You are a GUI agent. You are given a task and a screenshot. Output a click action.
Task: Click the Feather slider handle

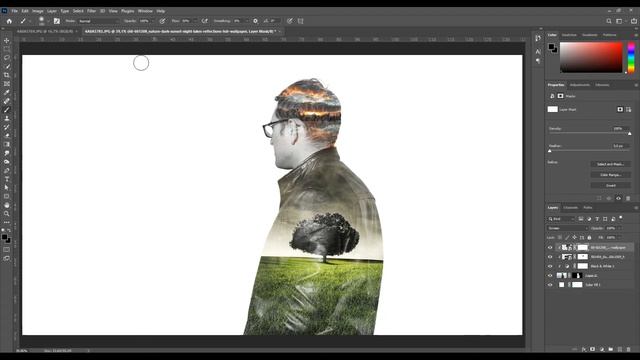point(550,151)
